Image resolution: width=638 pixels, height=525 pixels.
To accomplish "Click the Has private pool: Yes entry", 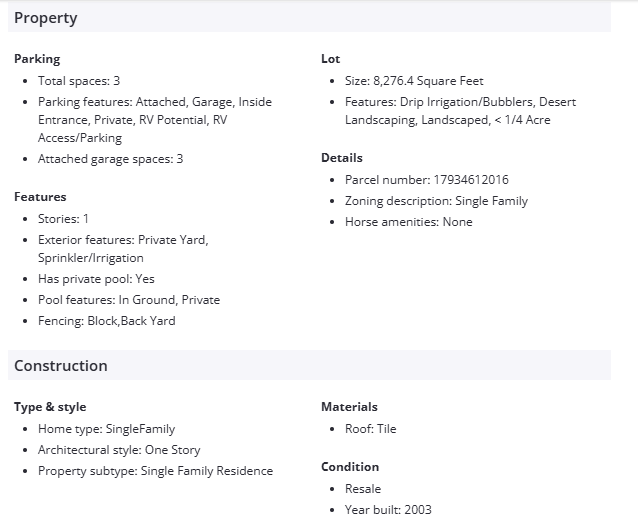I will 96,279.
